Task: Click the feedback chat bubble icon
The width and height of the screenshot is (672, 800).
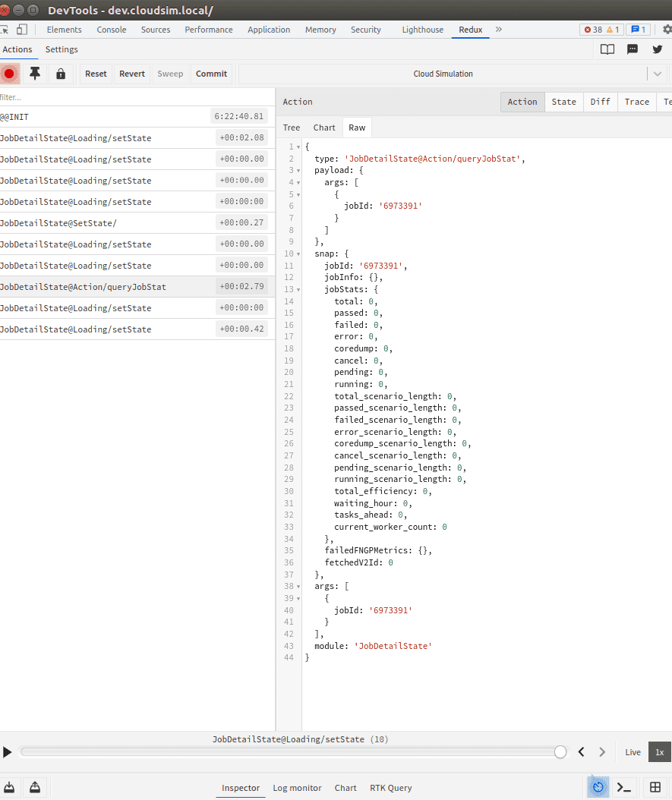Action: point(633,49)
